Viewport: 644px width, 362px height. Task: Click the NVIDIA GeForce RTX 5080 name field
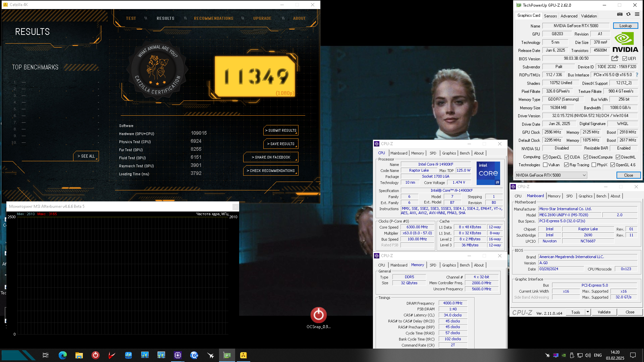[x=576, y=26]
